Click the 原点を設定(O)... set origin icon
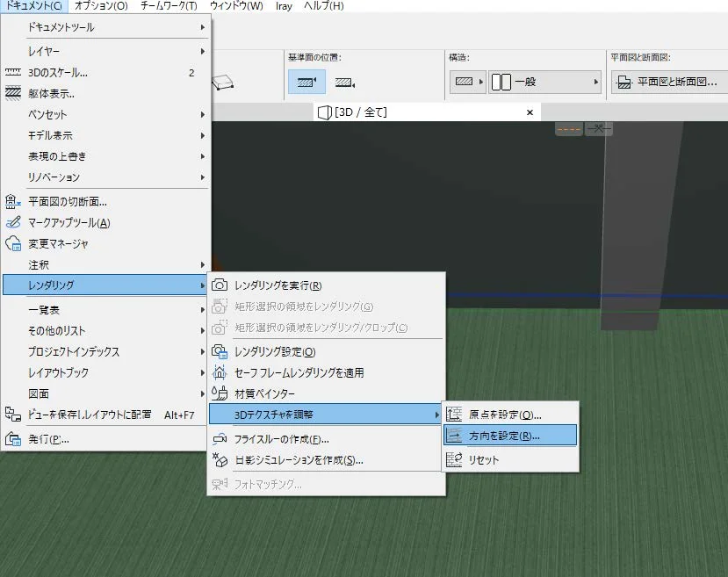The width and height of the screenshot is (728, 577). pos(454,414)
